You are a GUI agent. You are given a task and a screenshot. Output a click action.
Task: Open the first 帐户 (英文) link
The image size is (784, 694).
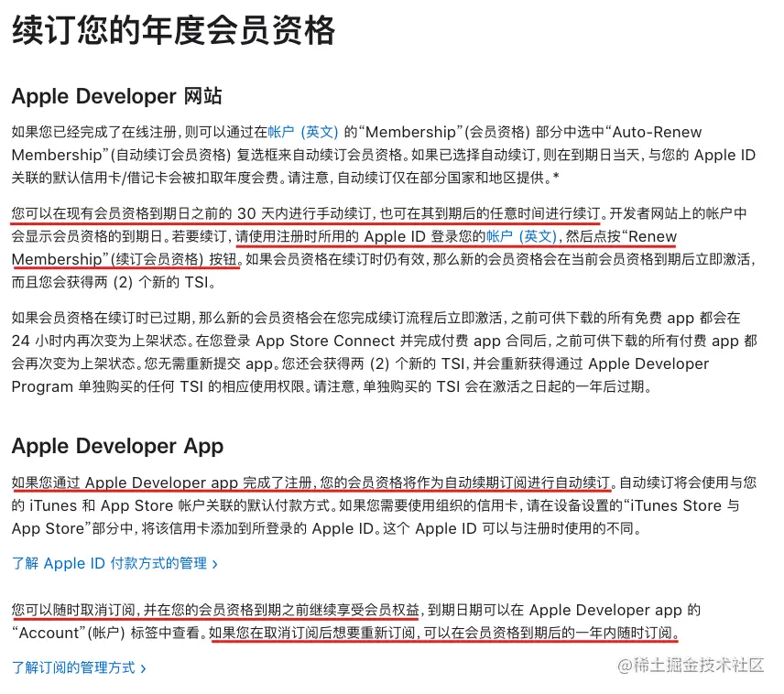303,132
